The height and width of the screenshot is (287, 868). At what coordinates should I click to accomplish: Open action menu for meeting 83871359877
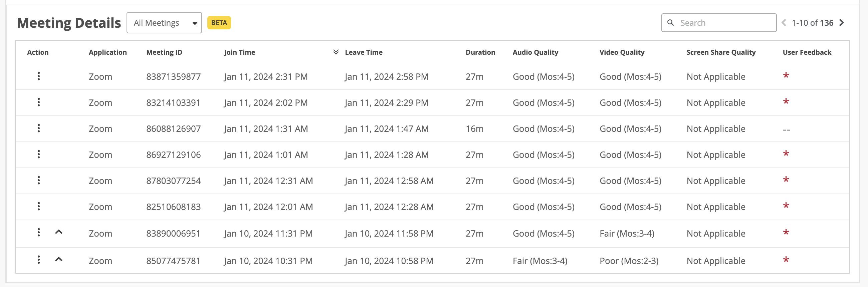pyautogui.click(x=39, y=76)
